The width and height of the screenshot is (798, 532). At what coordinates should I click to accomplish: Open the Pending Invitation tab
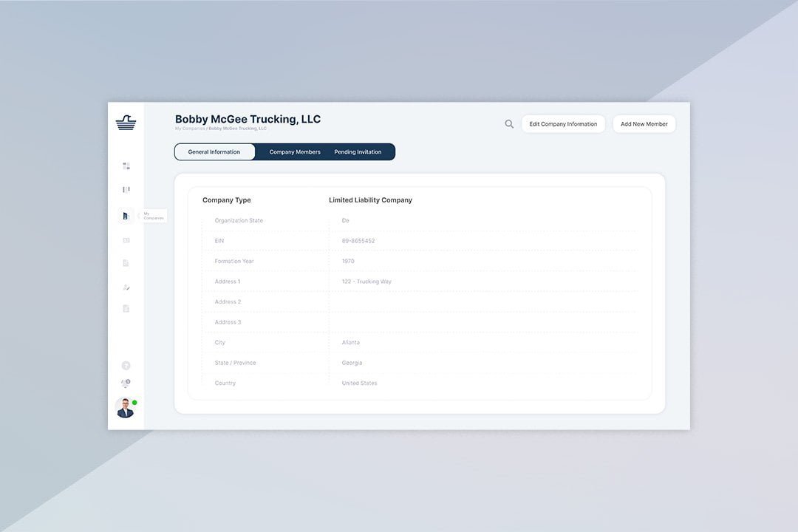point(358,152)
